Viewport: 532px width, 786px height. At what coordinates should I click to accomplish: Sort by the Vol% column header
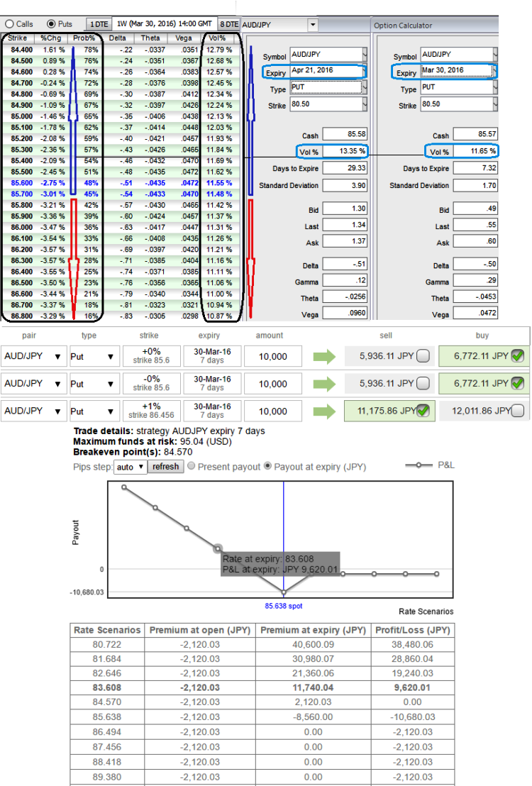(x=218, y=38)
